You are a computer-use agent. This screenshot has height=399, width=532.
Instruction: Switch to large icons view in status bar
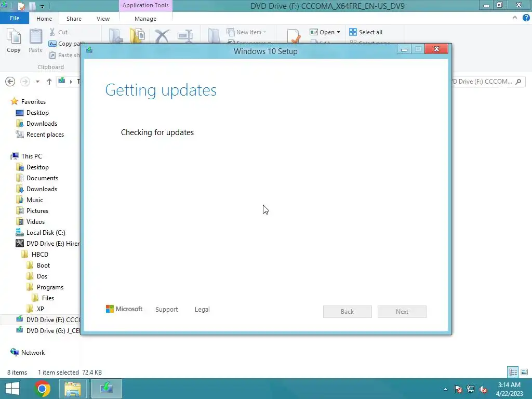pos(524,372)
